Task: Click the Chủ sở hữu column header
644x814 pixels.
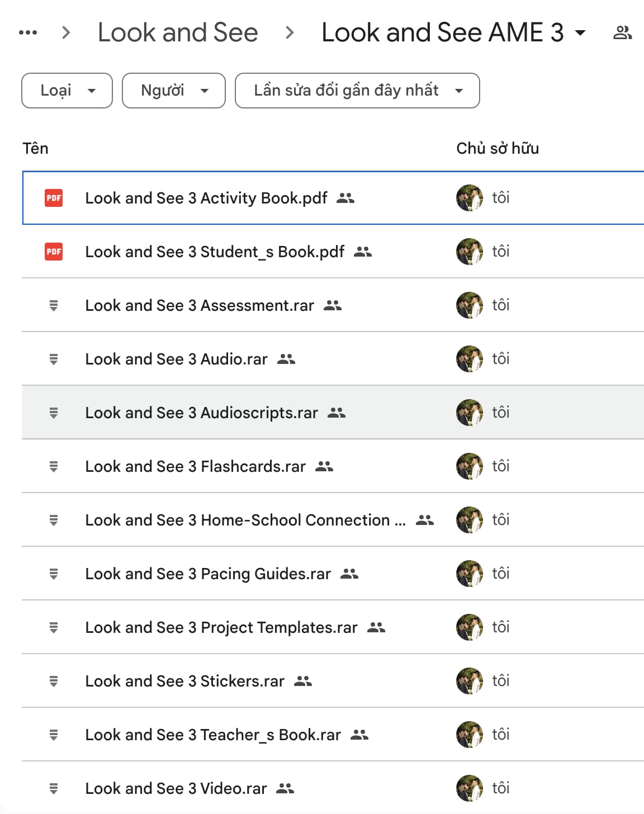Action: tap(498, 148)
